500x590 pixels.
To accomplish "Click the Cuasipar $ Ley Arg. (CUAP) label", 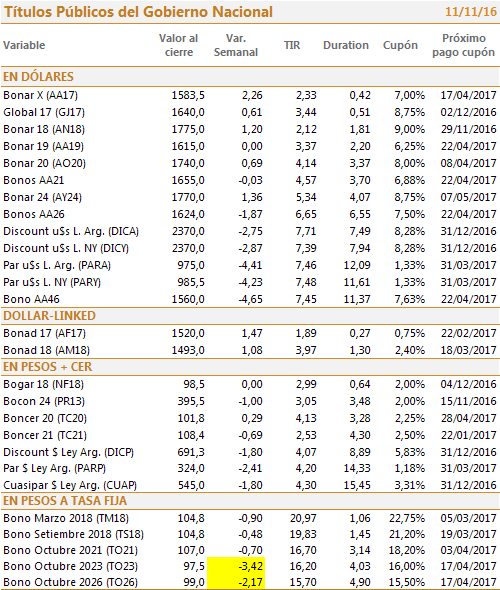I will coord(70,485).
